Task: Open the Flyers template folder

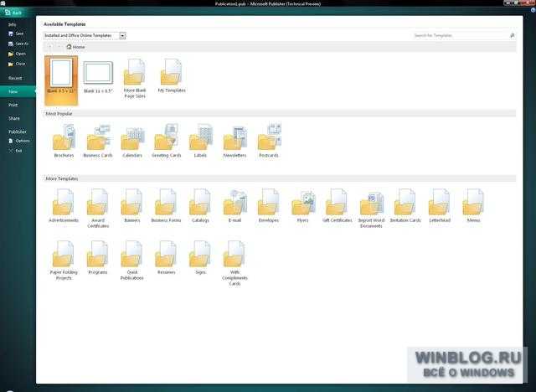Action: [303, 206]
